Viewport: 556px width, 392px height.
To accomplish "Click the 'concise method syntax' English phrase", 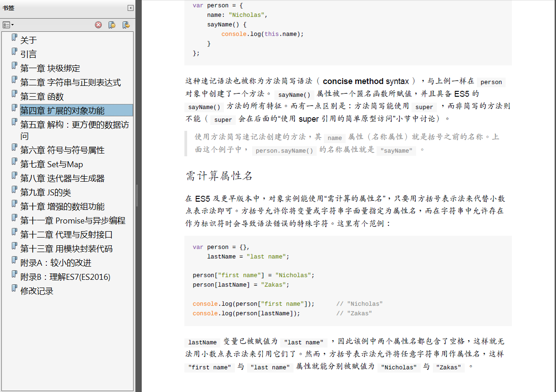I will [366, 81].
